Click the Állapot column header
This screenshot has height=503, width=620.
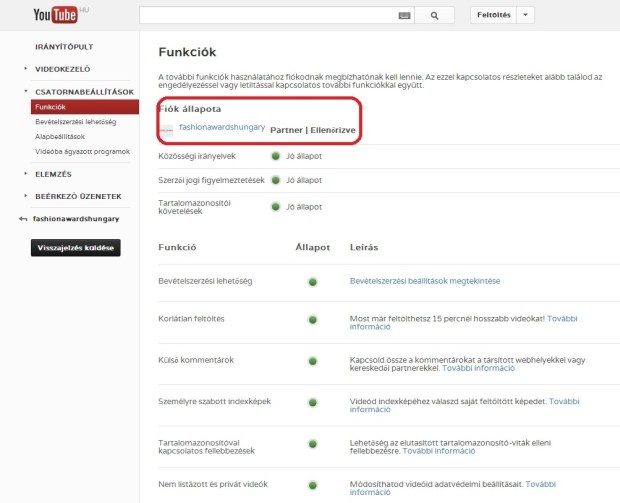click(x=312, y=247)
